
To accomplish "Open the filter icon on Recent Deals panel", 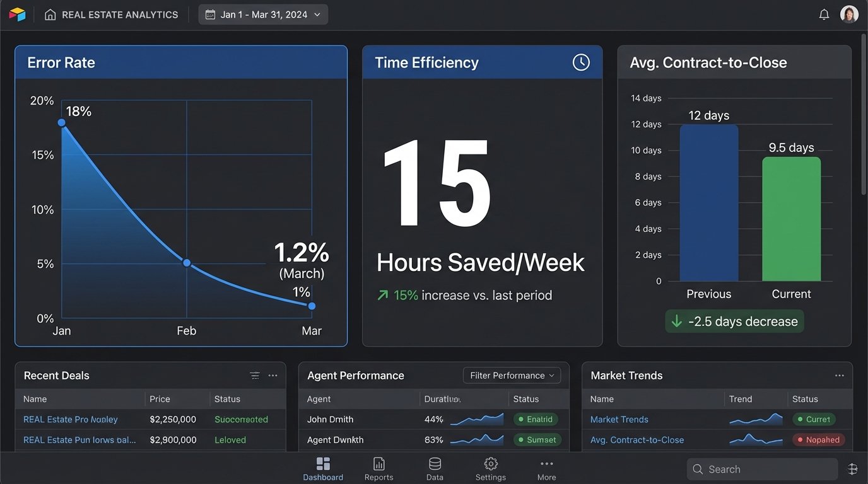I will pyautogui.click(x=255, y=375).
